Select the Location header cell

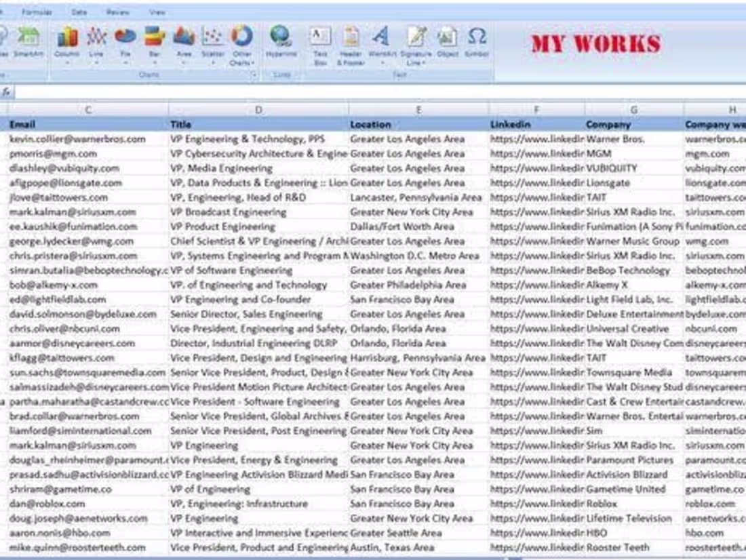(x=418, y=125)
